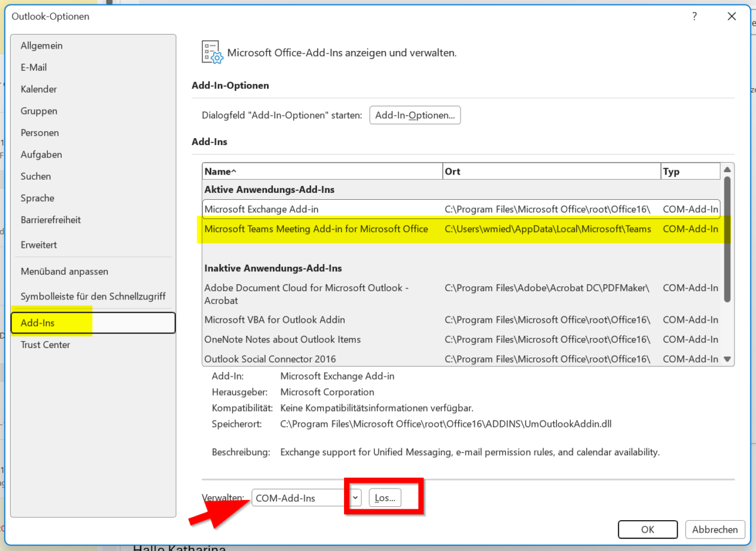Open the Allgemein options category
Screen dimensions: 756x551
[93, 45]
